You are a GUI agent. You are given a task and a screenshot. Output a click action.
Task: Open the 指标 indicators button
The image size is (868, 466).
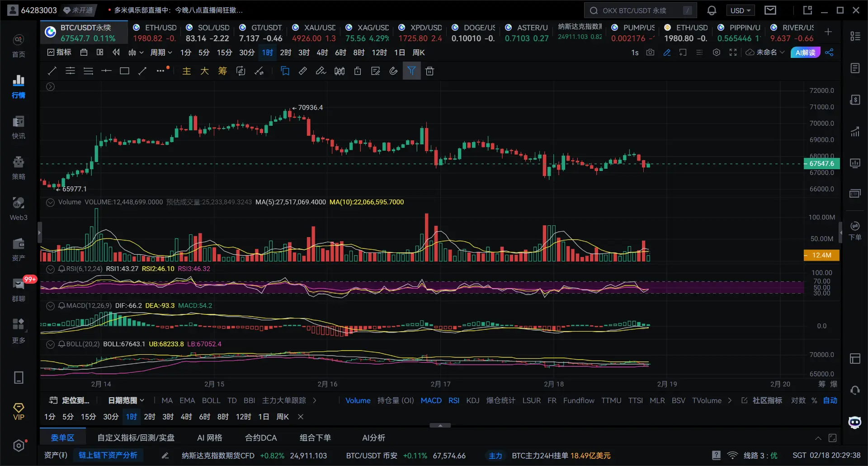click(x=59, y=52)
